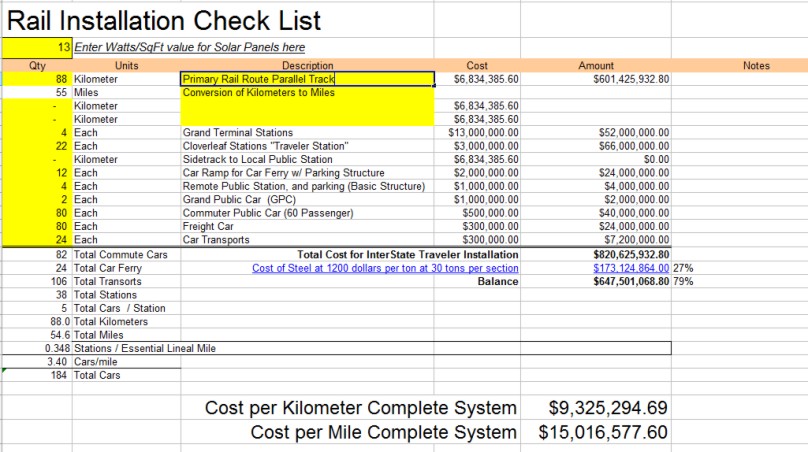Select the Amount column header

click(x=596, y=65)
